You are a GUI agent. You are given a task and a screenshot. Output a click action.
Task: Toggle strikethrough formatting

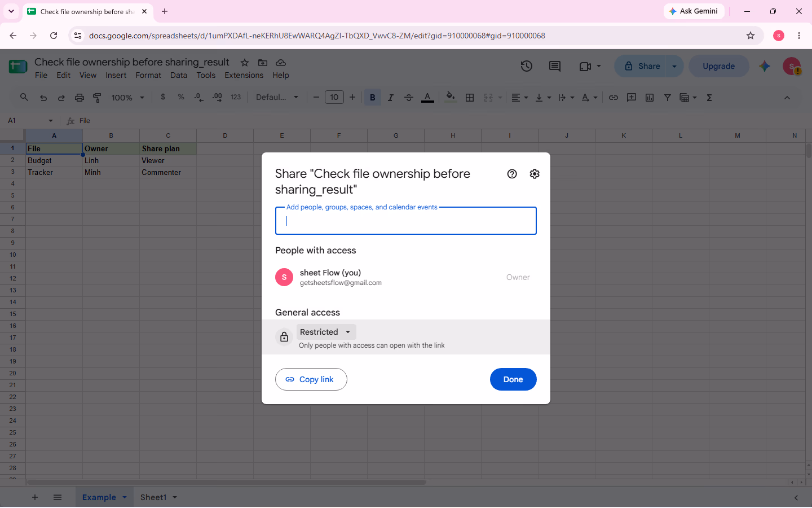(x=409, y=98)
